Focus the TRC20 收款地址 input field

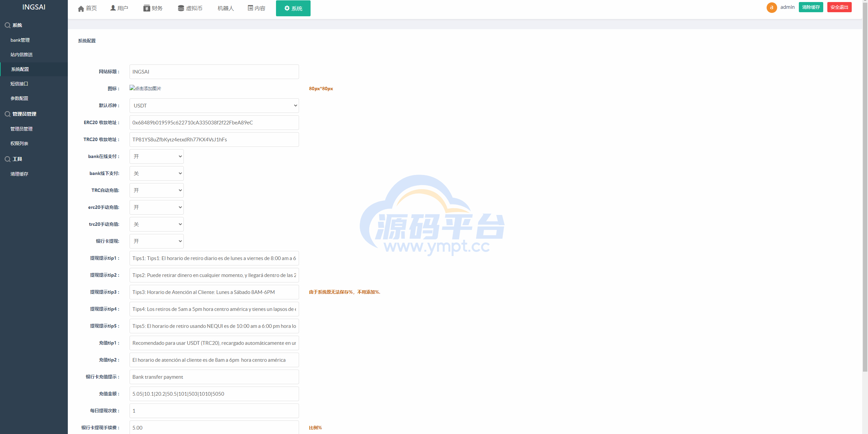click(214, 139)
